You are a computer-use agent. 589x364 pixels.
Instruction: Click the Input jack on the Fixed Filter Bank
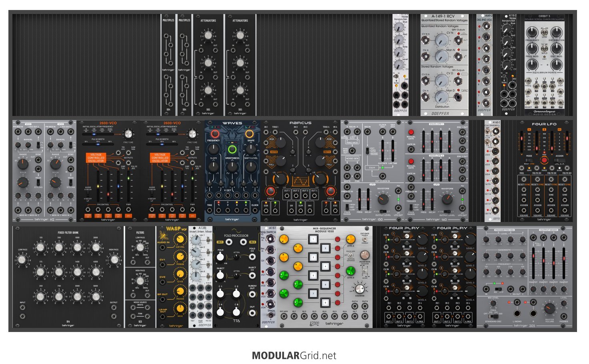click(x=22, y=308)
